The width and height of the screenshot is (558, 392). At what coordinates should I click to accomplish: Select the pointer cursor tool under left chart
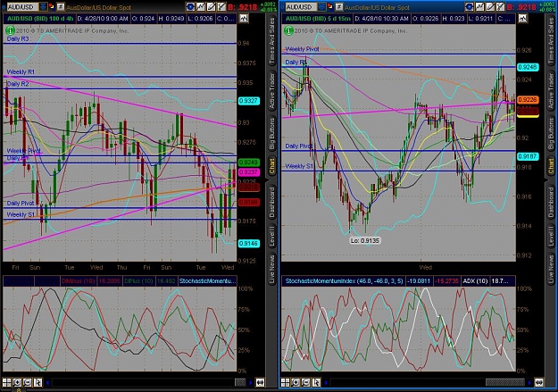click(x=37, y=382)
